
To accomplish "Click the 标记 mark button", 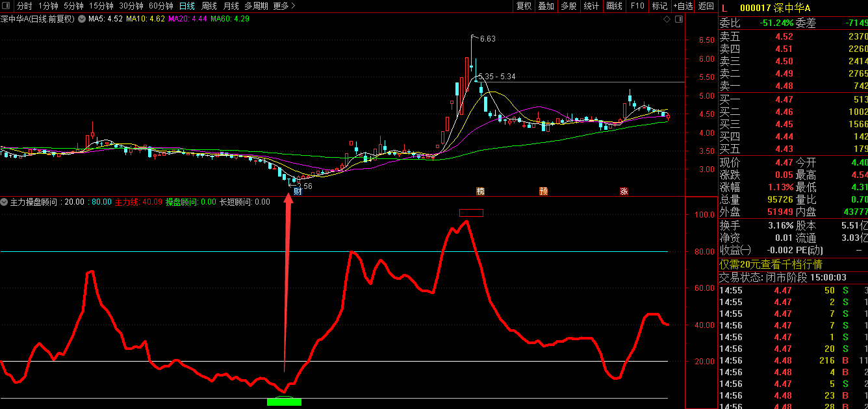I will (x=659, y=6).
